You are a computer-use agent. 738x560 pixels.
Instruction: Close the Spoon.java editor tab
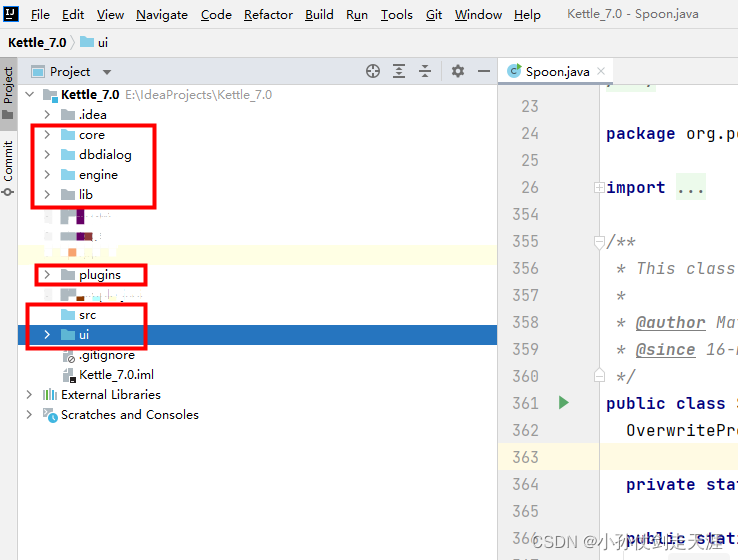point(601,71)
